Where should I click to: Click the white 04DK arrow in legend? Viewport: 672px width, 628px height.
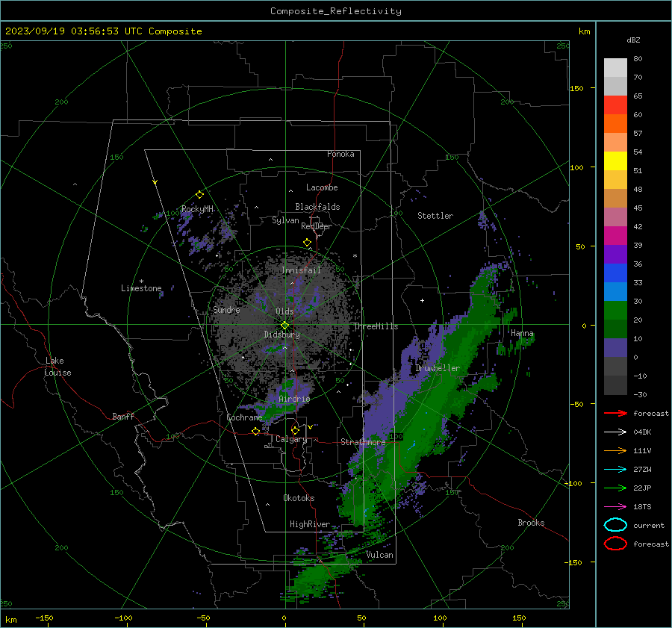615,432
